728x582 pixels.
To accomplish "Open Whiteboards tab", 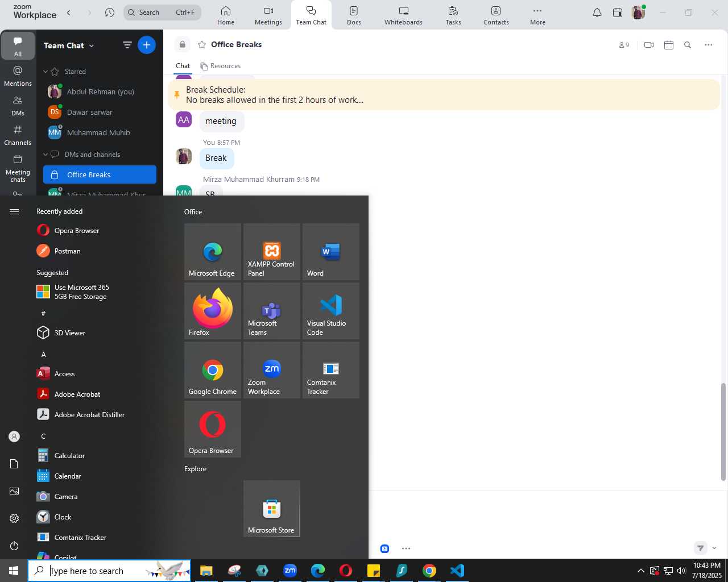I will tap(403, 15).
